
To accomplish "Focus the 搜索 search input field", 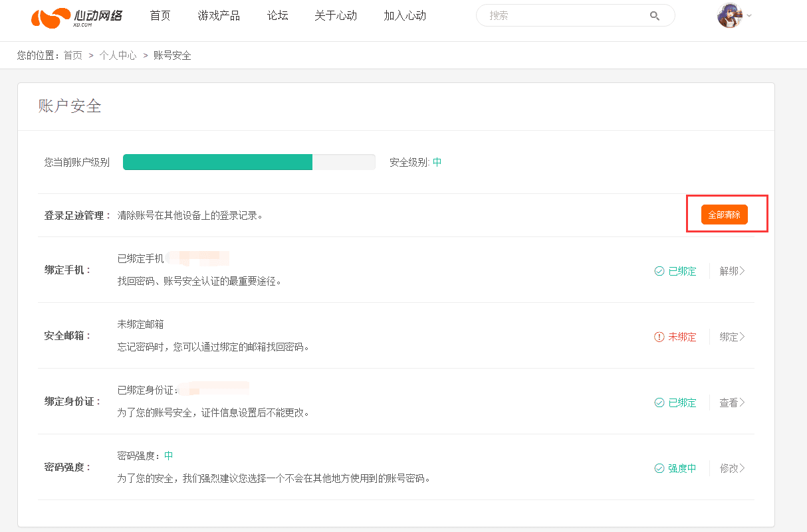I will pos(565,16).
